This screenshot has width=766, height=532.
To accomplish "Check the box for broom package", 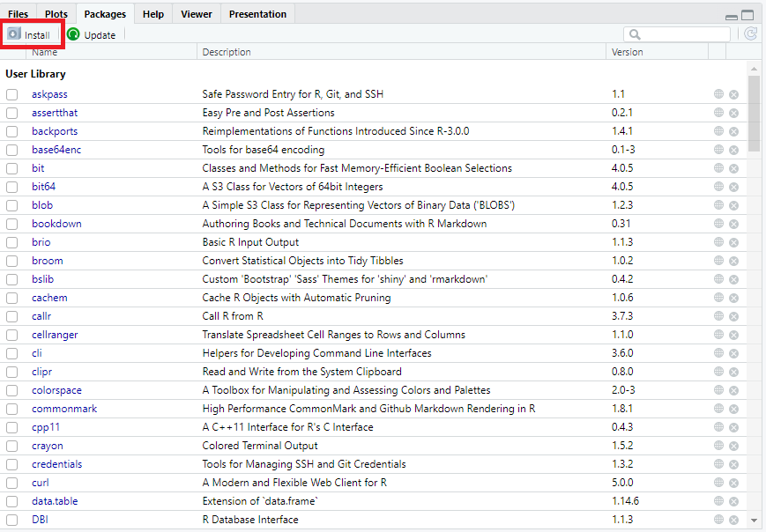I will coord(12,261).
